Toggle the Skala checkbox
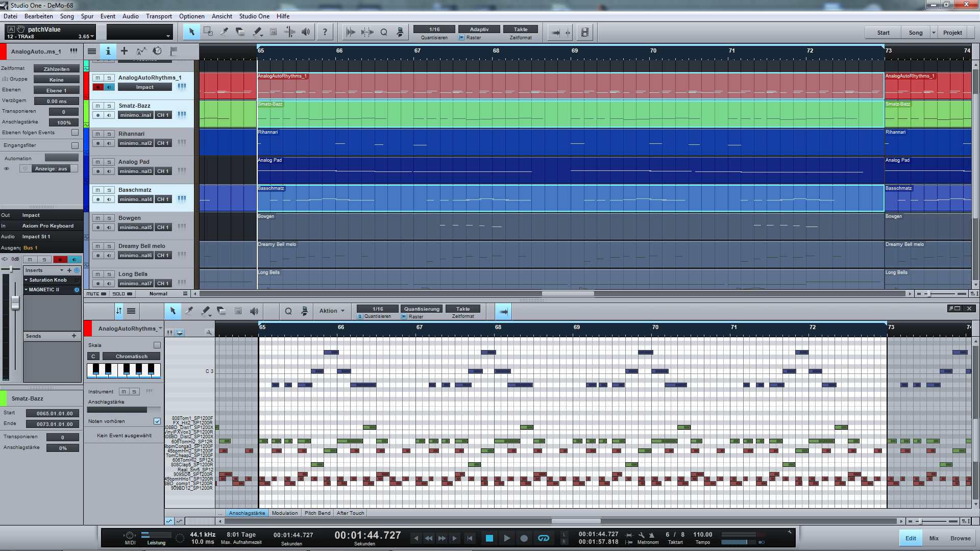 pos(157,345)
